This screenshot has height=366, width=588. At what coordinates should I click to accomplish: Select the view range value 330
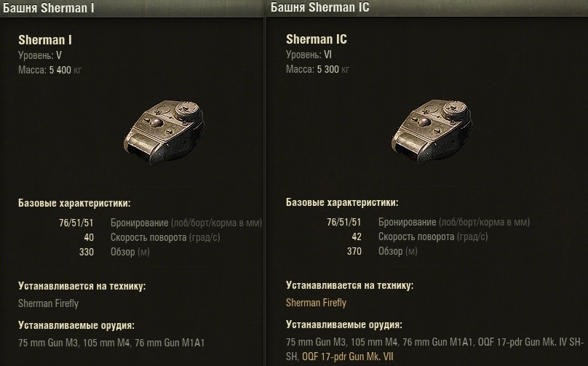pos(86,251)
